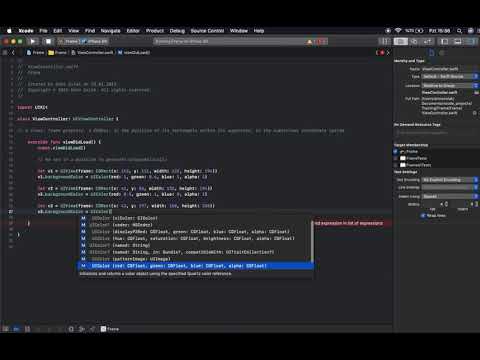Click the simulate location icon
Image resolution: width=480 pixels, height=360 pixels.
[93, 329]
